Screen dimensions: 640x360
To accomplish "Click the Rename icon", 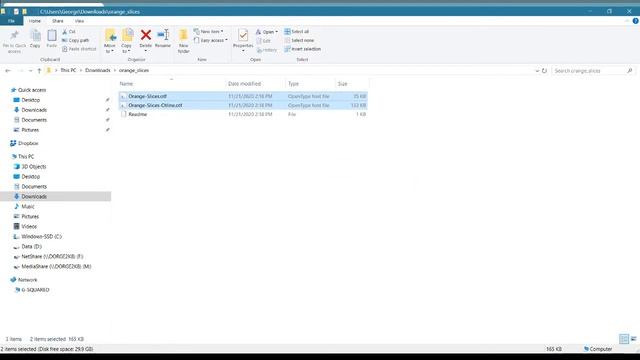I will [163, 35].
